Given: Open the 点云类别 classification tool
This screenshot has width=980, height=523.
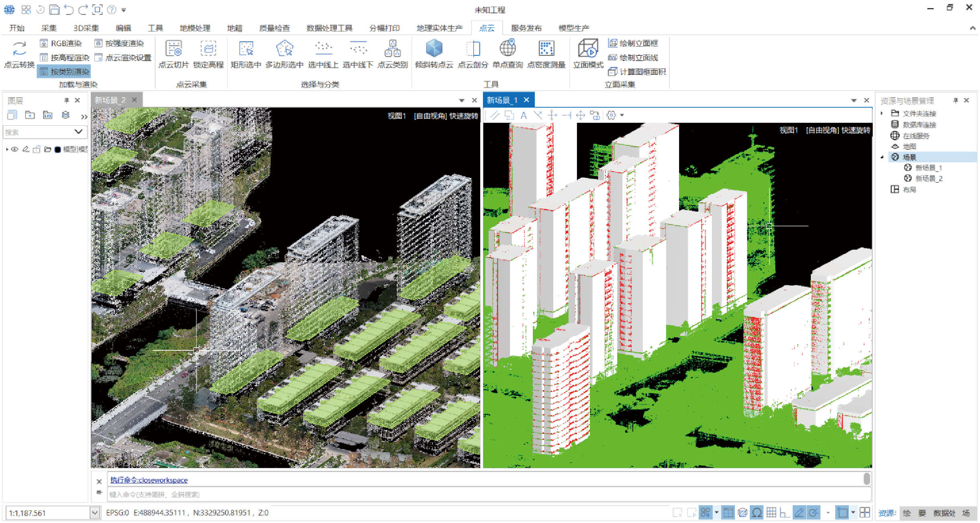Looking at the screenshot, I should pyautogui.click(x=392, y=49).
